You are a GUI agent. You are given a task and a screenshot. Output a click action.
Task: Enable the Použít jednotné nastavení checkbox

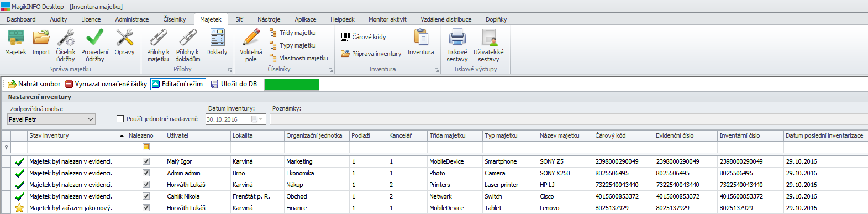pyautogui.click(x=120, y=119)
